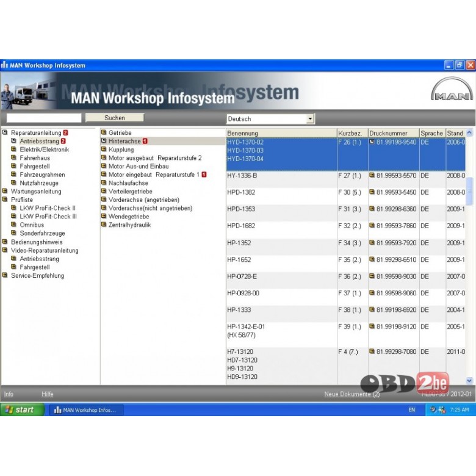Select the Nutzfahrzeuge tree item
This screenshot has width=476, height=476.
(x=39, y=182)
